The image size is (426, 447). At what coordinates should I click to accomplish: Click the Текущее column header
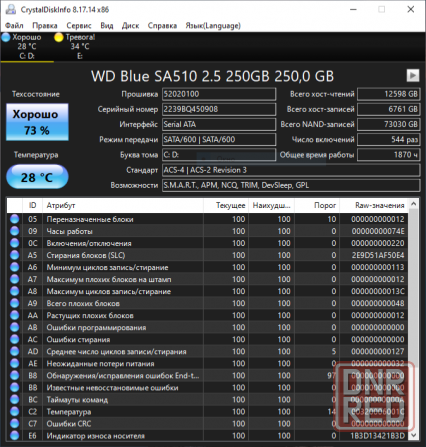(x=226, y=205)
